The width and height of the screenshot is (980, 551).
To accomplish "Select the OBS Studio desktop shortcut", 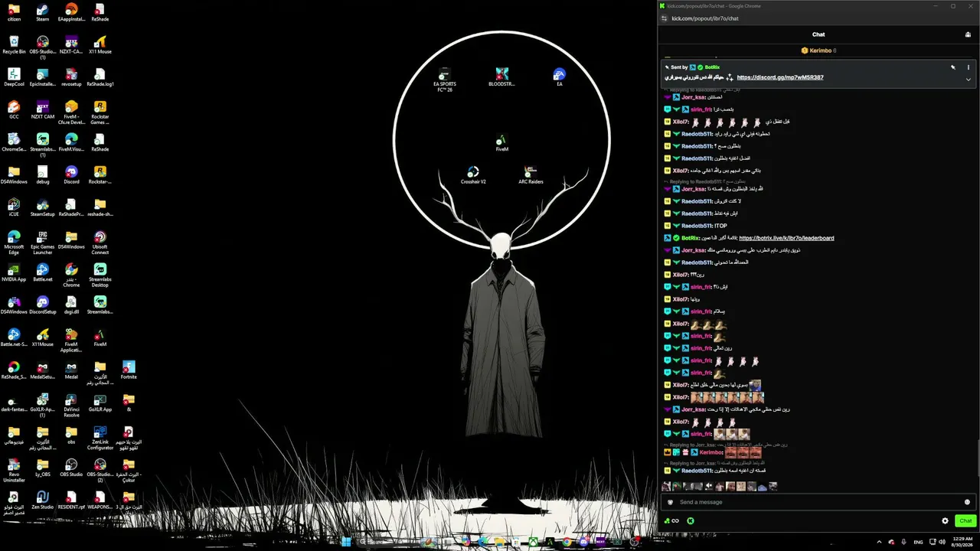I will point(71,468).
